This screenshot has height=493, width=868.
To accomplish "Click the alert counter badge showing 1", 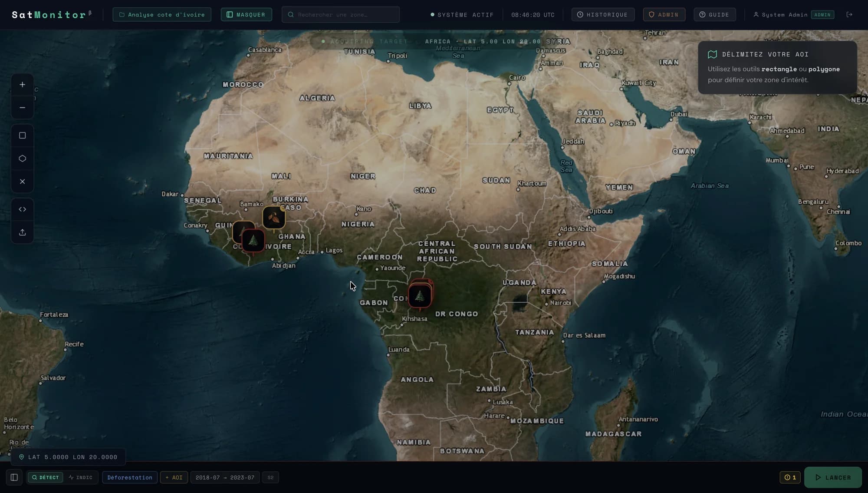I will point(790,477).
